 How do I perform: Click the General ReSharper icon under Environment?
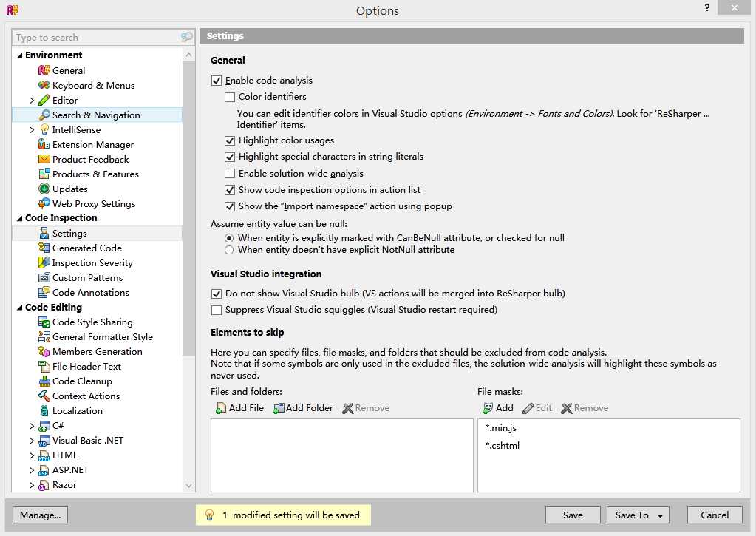pyautogui.click(x=44, y=70)
